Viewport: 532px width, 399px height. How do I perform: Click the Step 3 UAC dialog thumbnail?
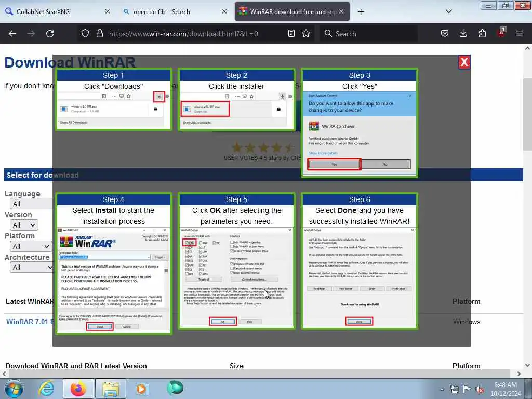360,134
